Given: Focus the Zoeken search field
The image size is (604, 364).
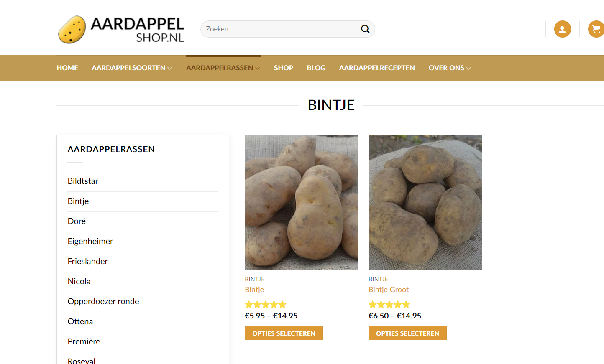Looking at the screenshot, I should 280,29.
